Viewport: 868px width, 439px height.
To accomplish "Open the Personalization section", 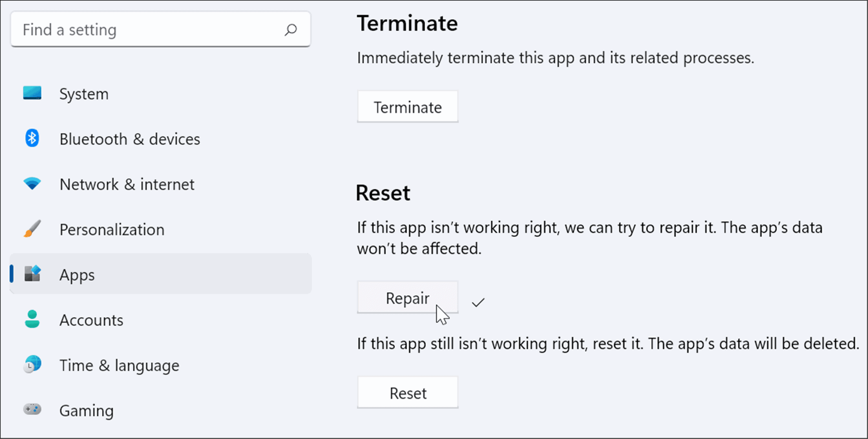I will tap(112, 229).
